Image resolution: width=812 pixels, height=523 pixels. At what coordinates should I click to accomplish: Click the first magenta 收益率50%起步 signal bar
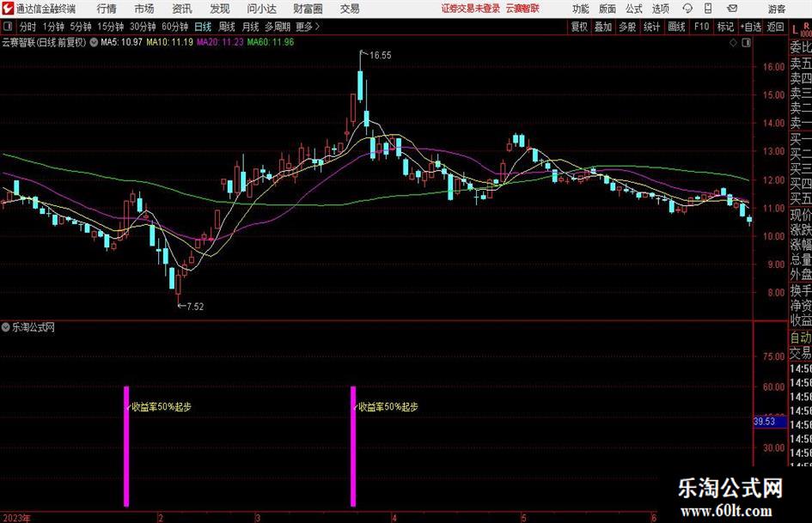(x=126, y=446)
